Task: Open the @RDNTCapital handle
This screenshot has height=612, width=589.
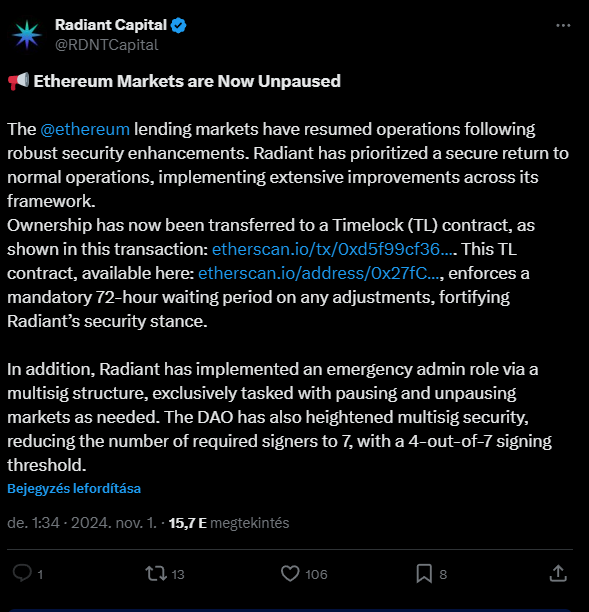Action: (x=107, y=45)
